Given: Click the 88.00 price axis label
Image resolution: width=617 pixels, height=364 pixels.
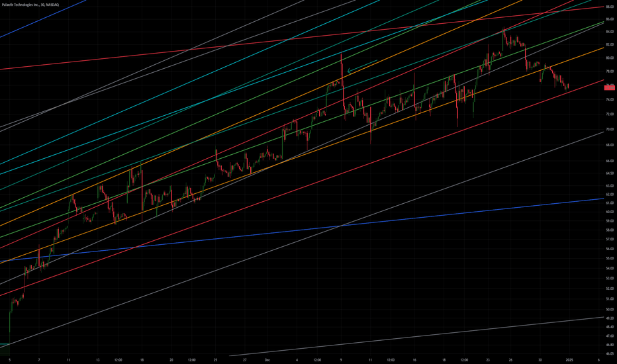Looking at the screenshot, I should coord(610,7).
